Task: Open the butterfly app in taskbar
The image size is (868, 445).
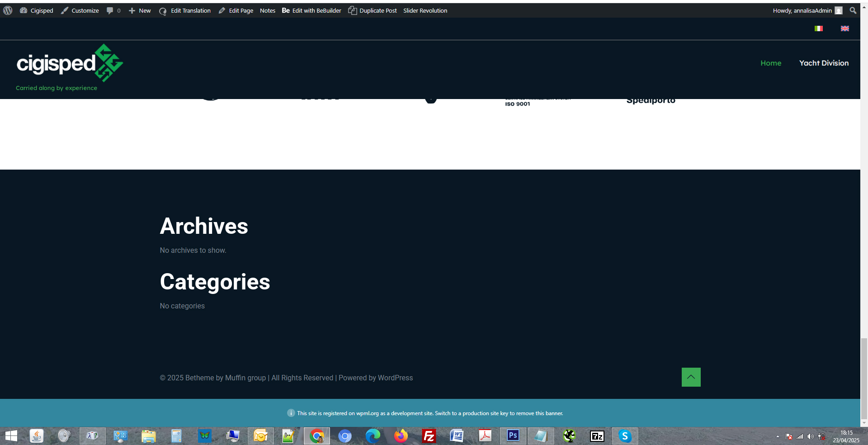Action: pyautogui.click(x=205, y=436)
